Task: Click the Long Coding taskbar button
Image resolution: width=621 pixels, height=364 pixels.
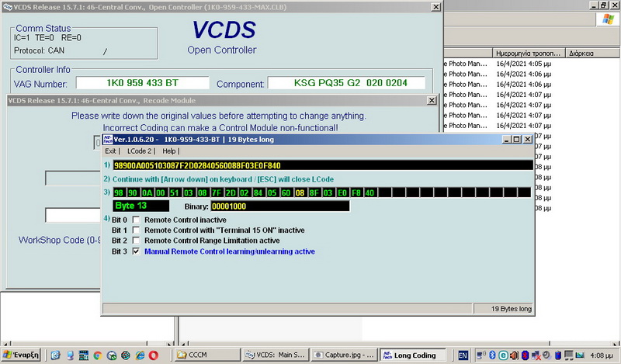Action: pyautogui.click(x=413, y=355)
